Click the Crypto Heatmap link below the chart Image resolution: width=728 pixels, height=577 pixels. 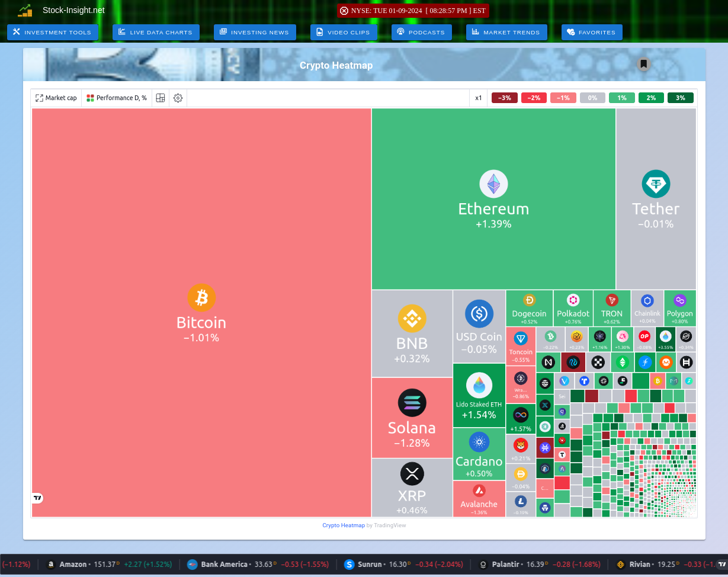tap(344, 525)
